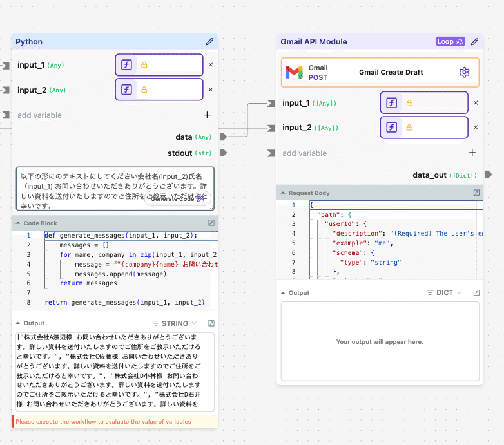The width and height of the screenshot is (504, 445).
Task: Remove input_2 variable from the Gmail module
Action: [476, 128]
